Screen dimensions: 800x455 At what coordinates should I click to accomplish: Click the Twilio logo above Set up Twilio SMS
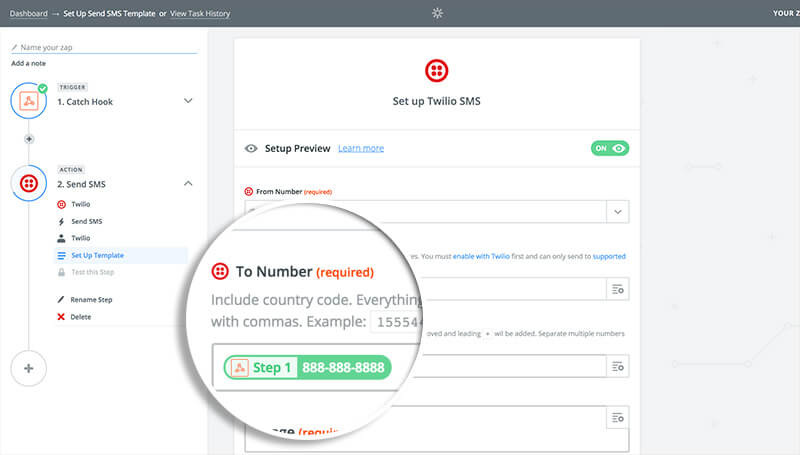[x=436, y=70]
